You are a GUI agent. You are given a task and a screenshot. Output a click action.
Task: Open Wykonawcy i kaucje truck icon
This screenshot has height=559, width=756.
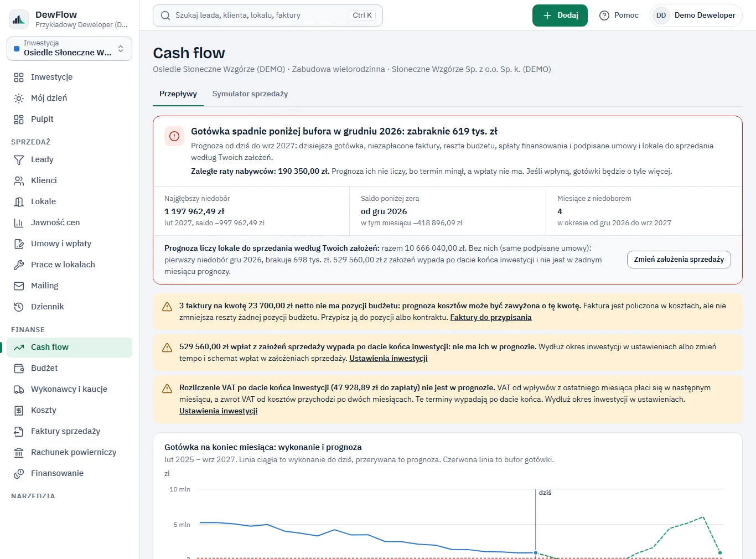pyautogui.click(x=19, y=389)
